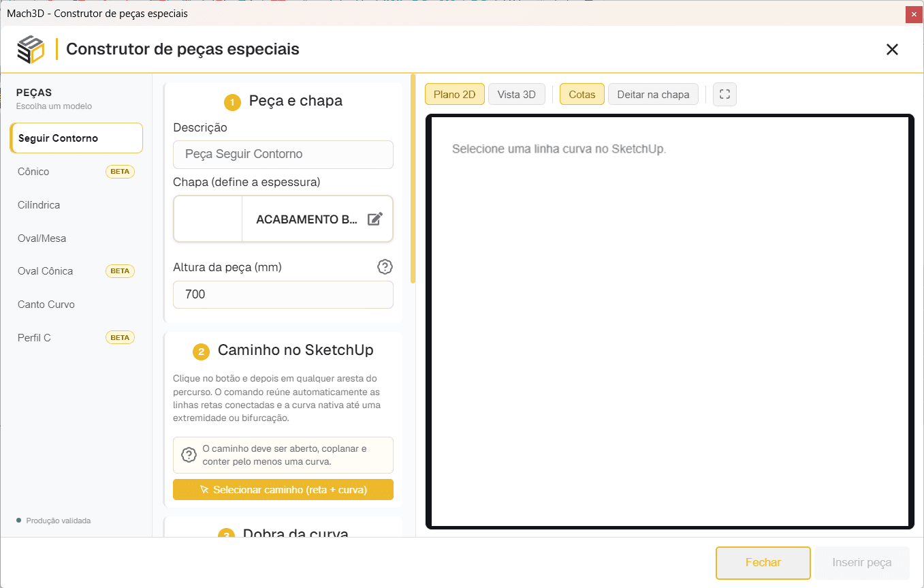Click the Mach3D logo icon

point(31,49)
